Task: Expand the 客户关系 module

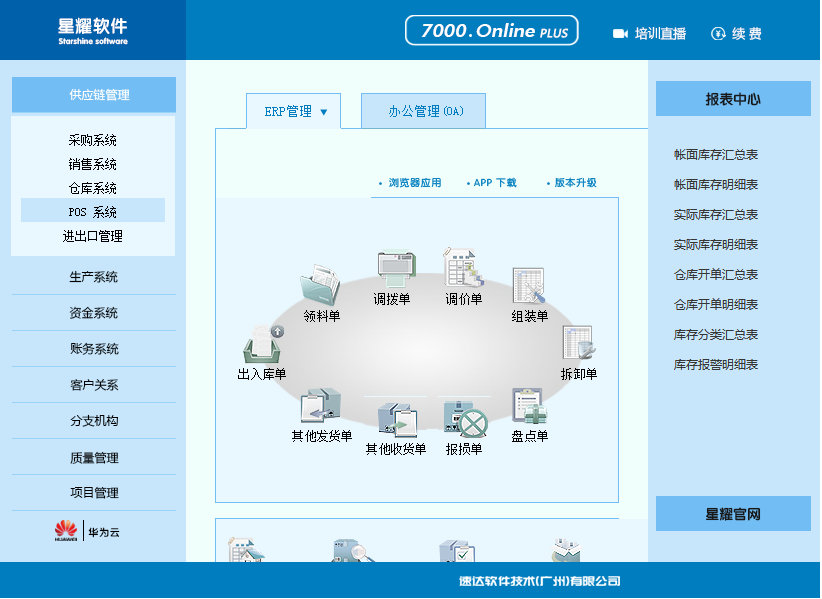Action: coord(94,385)
